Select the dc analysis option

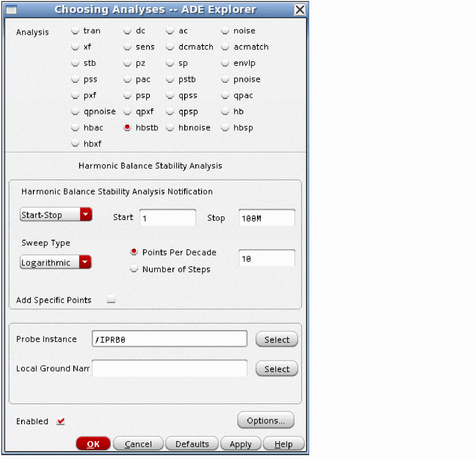tap(127, 31)
